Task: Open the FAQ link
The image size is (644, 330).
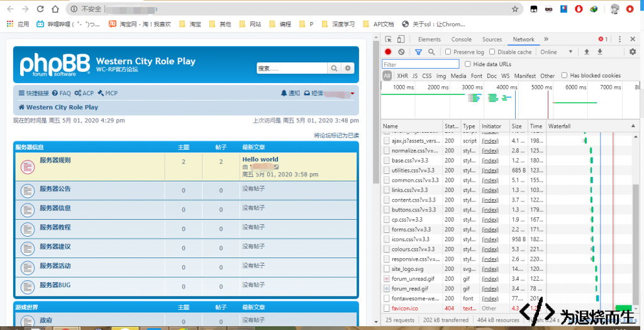Action: point(62,93)
